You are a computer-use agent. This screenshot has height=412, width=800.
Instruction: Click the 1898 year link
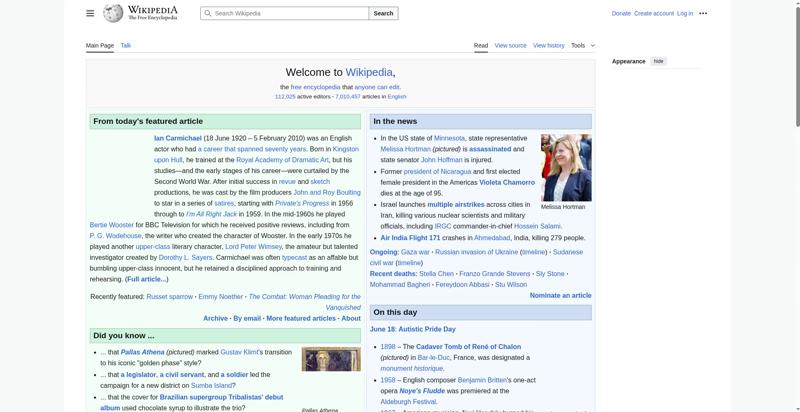[388, 347]
